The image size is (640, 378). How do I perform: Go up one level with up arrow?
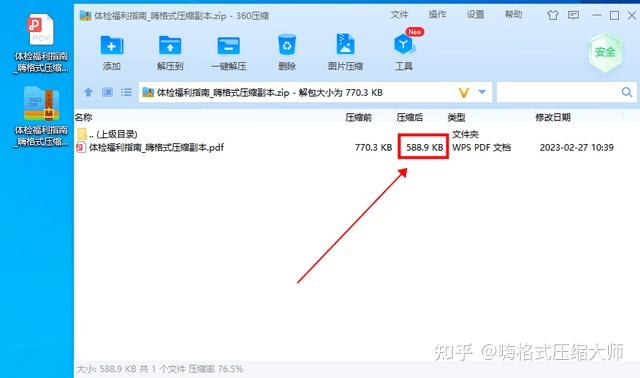pyautogui.click(x=88, y=92)
